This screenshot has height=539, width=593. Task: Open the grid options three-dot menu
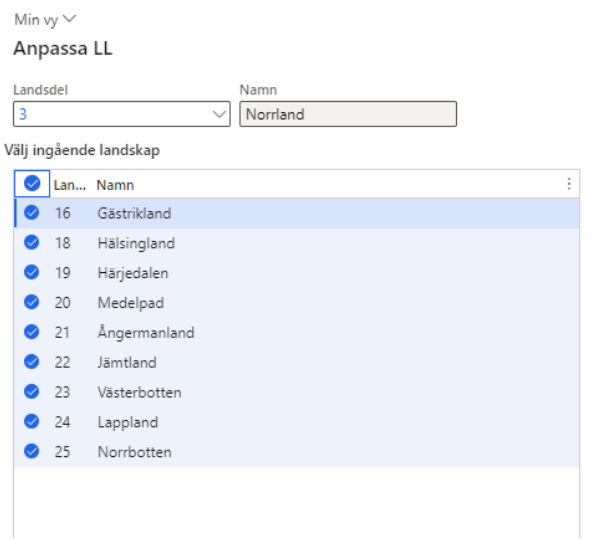[x=569, y=184]
